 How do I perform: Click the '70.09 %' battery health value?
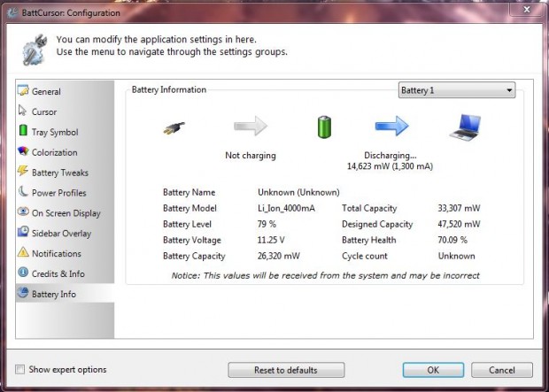pos(452,240)
